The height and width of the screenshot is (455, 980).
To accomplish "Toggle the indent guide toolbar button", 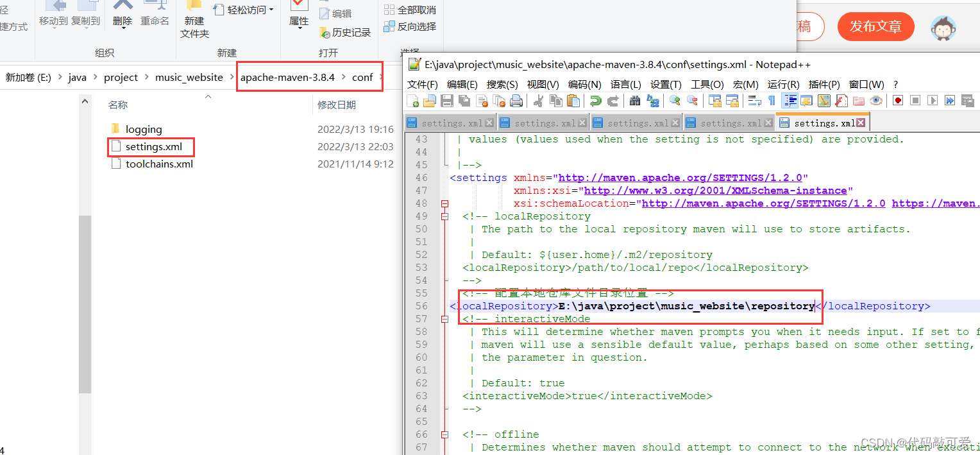I will pyautogui.click(x=790, y=101).
